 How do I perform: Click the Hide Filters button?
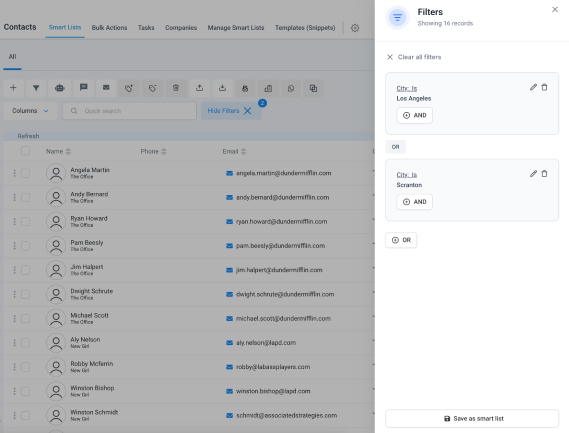[231, 111]
